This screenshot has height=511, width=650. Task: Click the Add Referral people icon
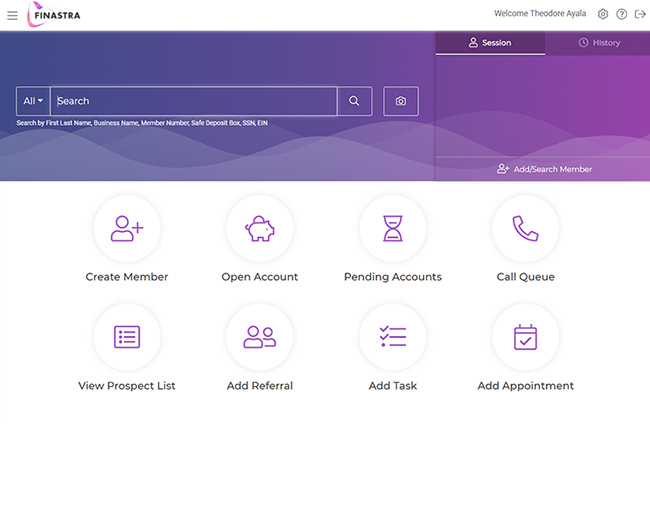click(x=260, y=337)
